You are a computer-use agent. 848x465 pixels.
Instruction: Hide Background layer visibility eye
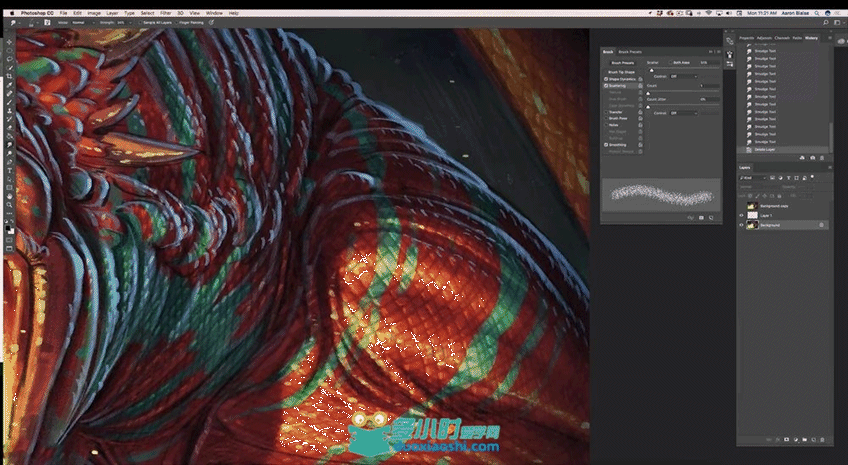pos(741,225)
